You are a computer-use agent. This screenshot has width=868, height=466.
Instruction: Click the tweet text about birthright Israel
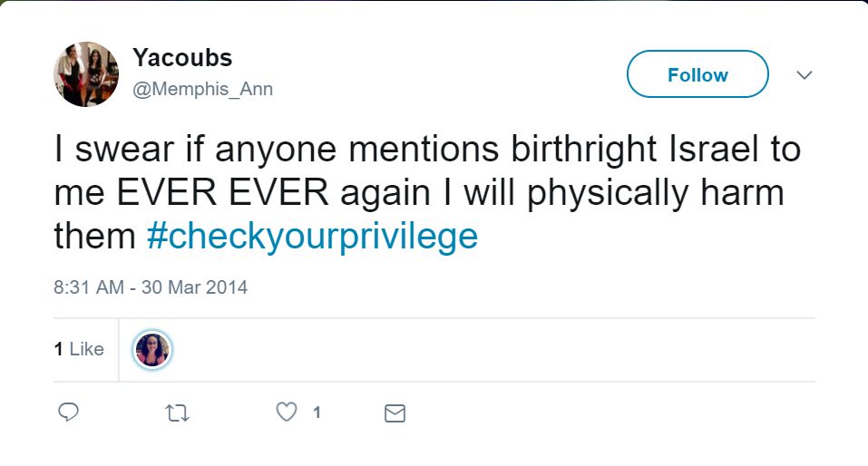(x=426, y=150)
